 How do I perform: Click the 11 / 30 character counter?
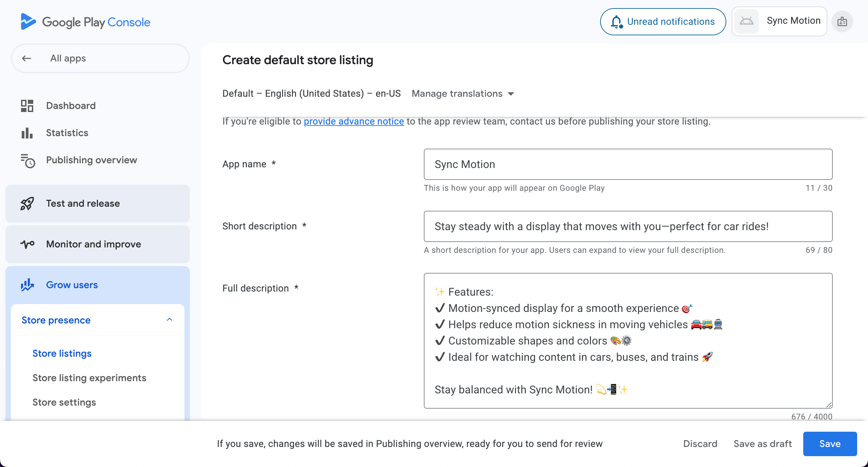point(819,188)
